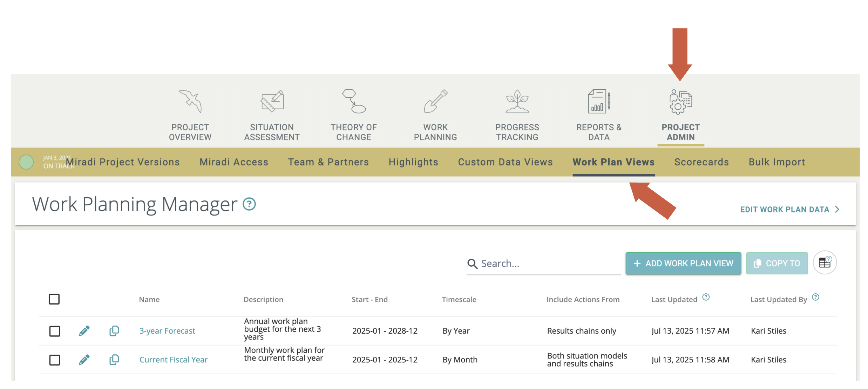Viewport: 868px width, 389px height.
Task: Check the Current Fiscal Year row checkbox
Action: pyautogui.click(x=55, y=360)
